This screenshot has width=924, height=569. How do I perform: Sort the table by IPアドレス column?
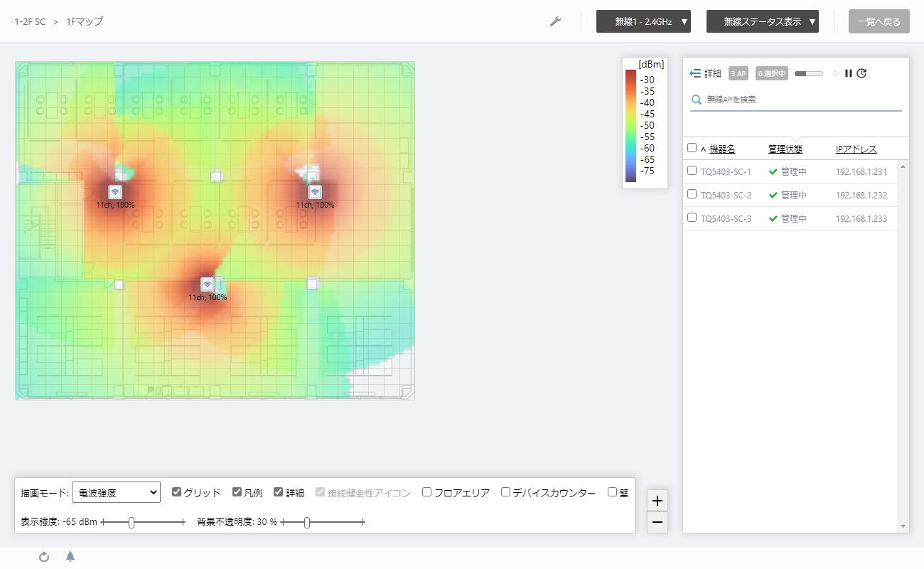click(x=856, y=149)
